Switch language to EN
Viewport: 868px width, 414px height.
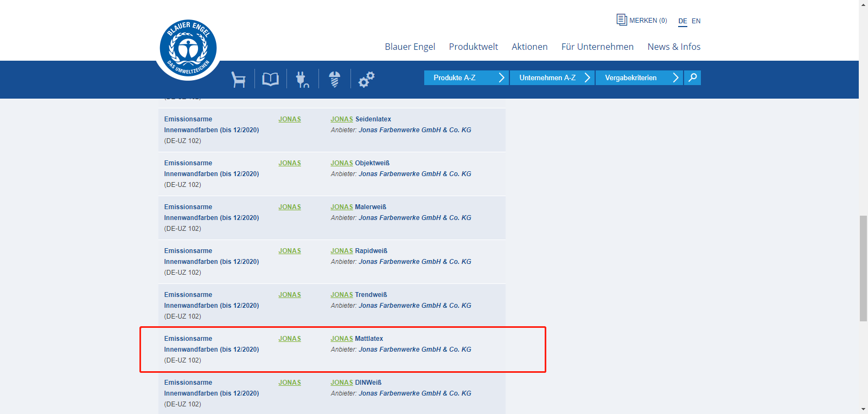pyautogui.click(x=696, y=21)
